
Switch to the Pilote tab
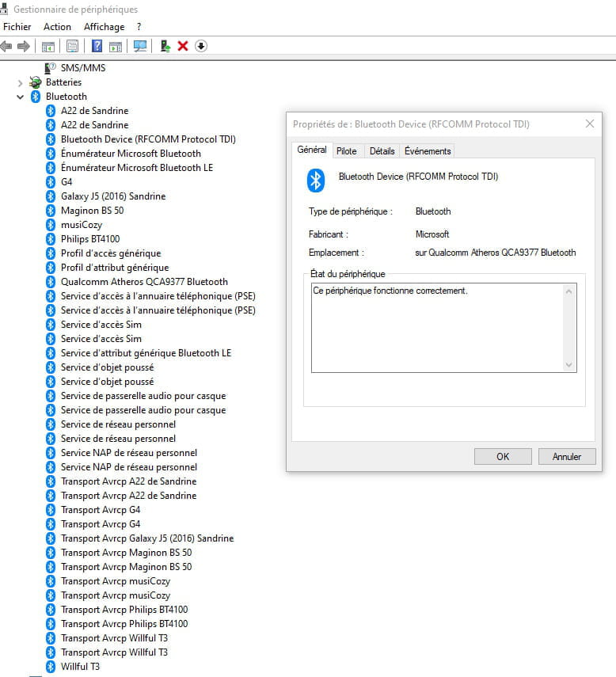coord(347,151)
